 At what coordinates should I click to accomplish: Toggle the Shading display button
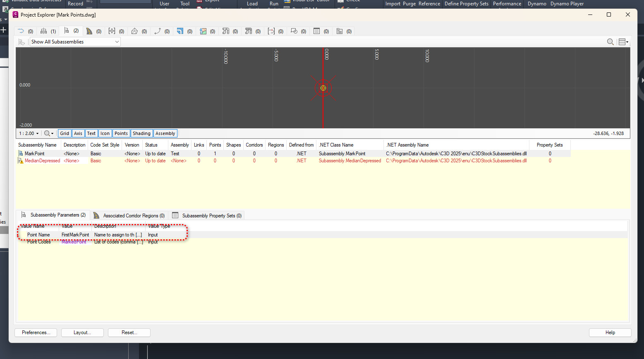click(141, 133)
